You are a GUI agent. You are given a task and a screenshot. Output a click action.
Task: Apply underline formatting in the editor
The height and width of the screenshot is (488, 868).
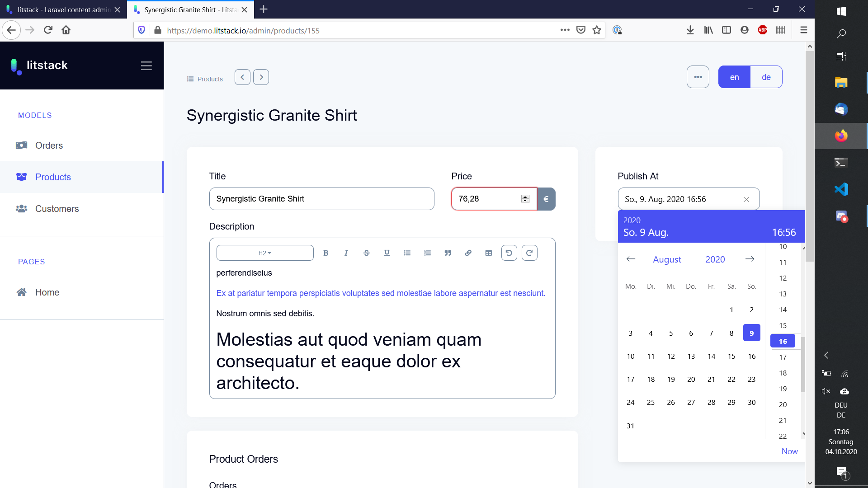tap(387, 253)
